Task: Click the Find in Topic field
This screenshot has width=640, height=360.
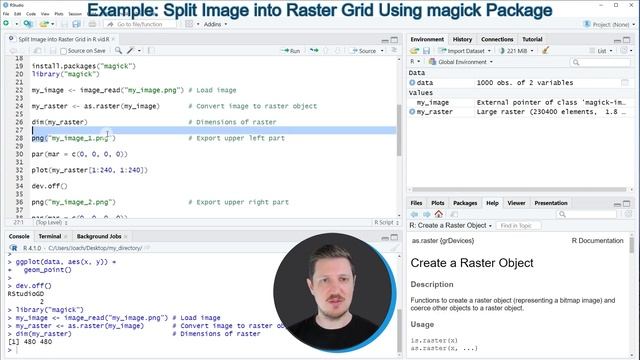Action: coord(518,225)
